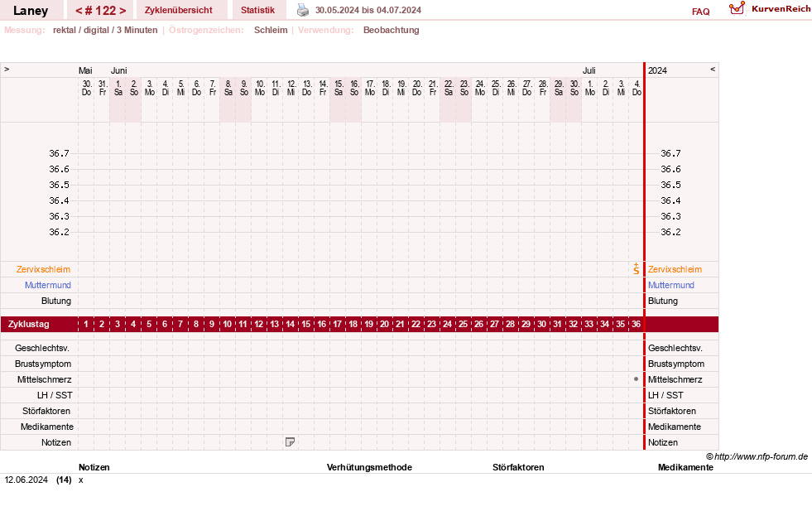The width and height of the screenshot is (812, 516).
Task: Click the right 36.5 temperature label
Action: pos(670,185)
